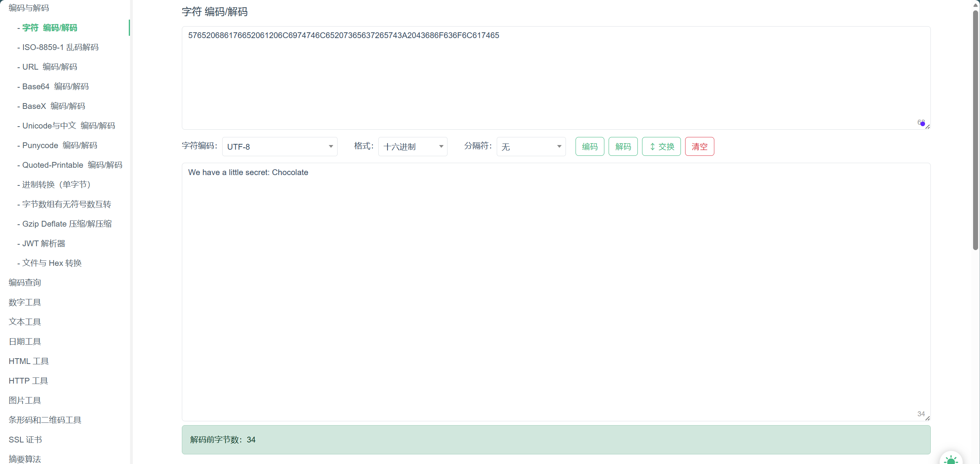This screenshot has width=980, height=464.
Task: Open Base64 编码/解码 in the sidebar
Action: 55,87
